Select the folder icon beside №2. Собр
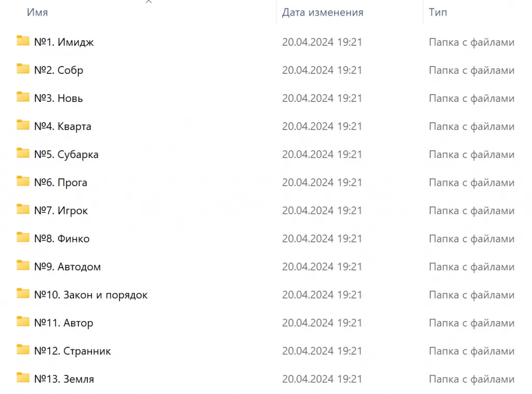The image size is (532, 394). point(23,69)
